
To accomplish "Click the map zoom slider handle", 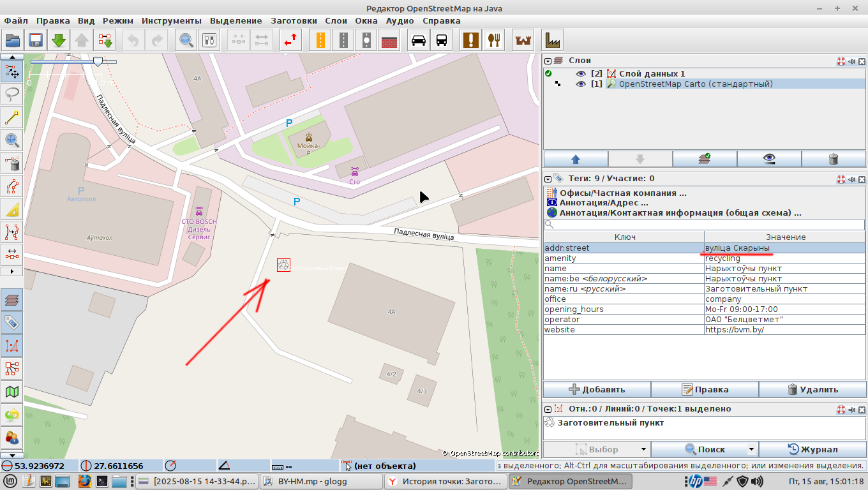I will click(x=98, y=61).
